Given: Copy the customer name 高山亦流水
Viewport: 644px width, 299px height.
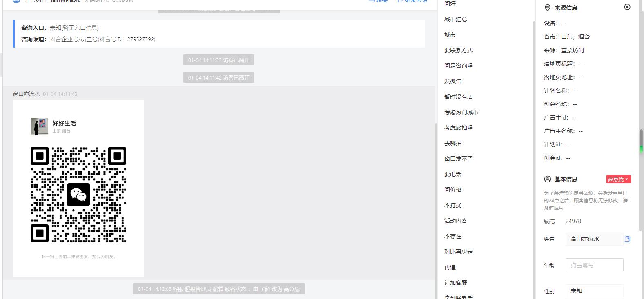Looking at the screenshot, I should point(627,239).
